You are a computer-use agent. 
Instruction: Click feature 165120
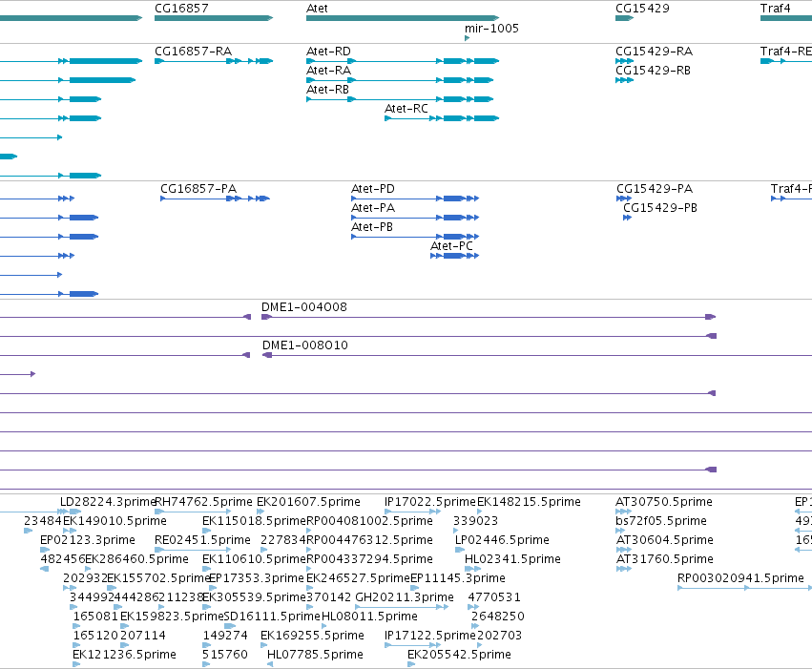coord(95,636)
